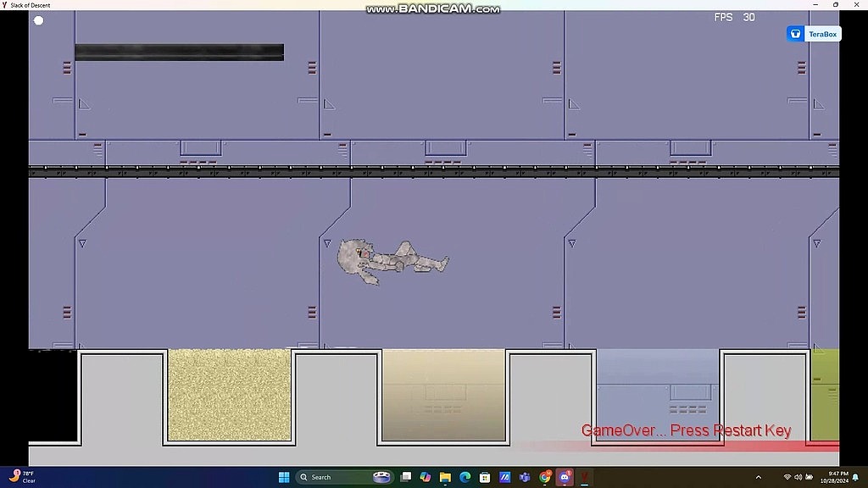Open Task View from the taskbar
868x488 pixels.
pos(407,477)
